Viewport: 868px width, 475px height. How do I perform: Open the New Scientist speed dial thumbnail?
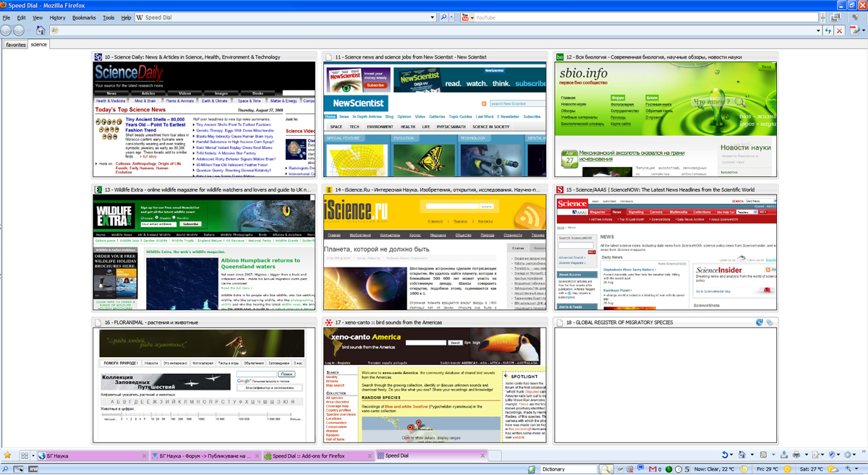point(435,119)
